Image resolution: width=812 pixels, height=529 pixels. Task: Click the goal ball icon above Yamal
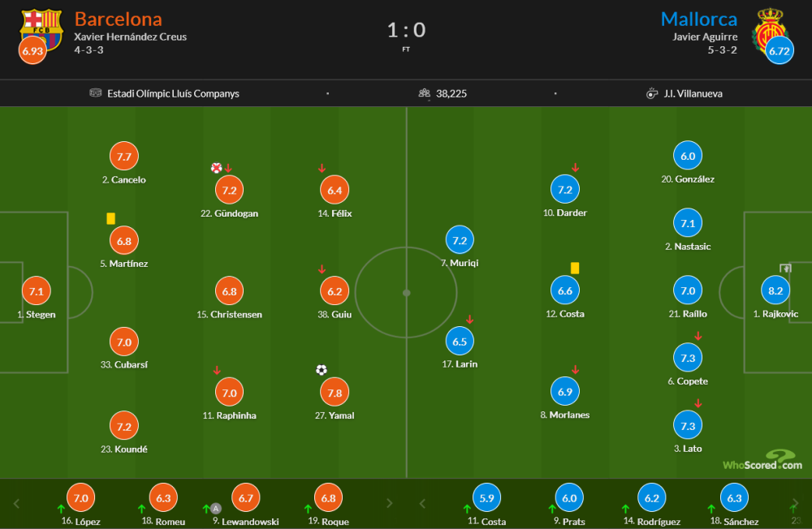click(x=321, y=370)
